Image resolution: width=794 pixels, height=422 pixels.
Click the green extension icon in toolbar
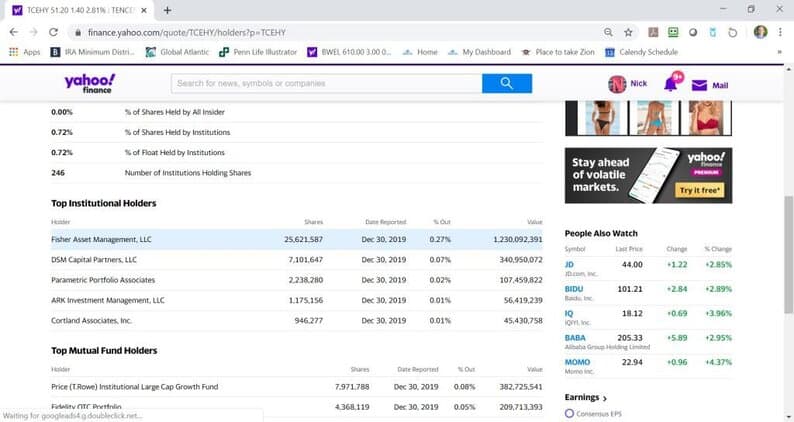pyautogui.click(x=673, y=32)
